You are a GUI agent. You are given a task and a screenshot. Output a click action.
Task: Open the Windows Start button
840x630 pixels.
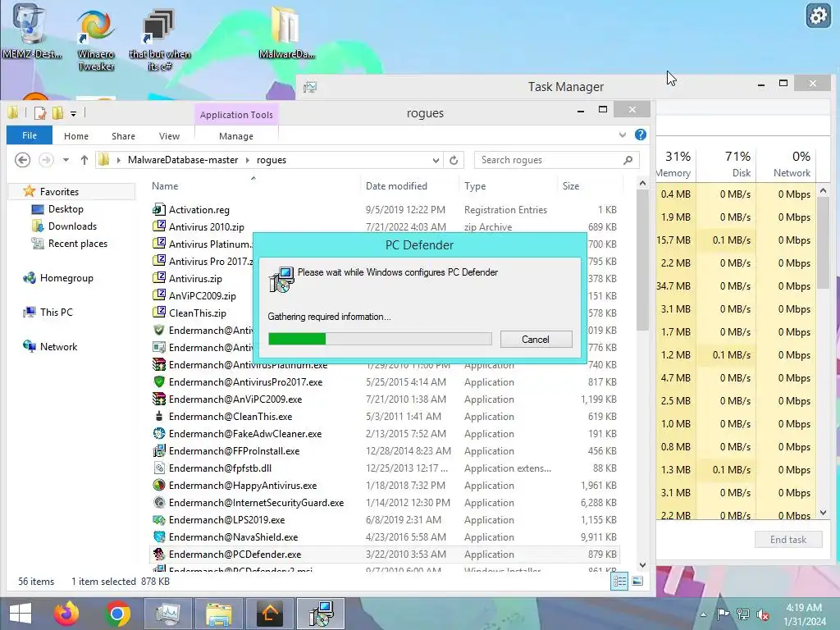tap(21, 614)
